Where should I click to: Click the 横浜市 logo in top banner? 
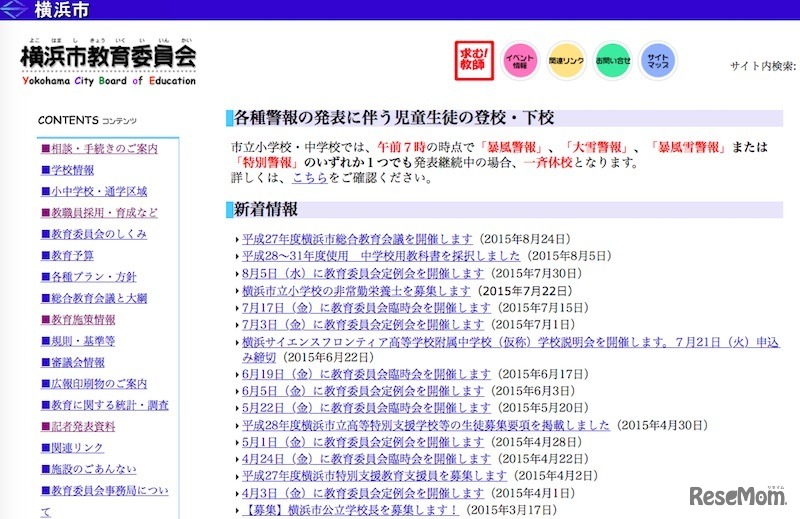coord(45,9)
